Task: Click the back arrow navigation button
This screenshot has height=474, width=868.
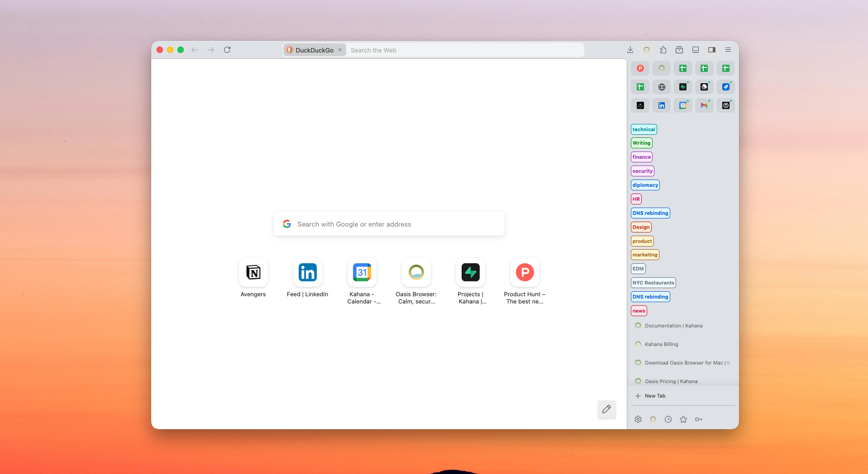Action: tap(195, 50)
